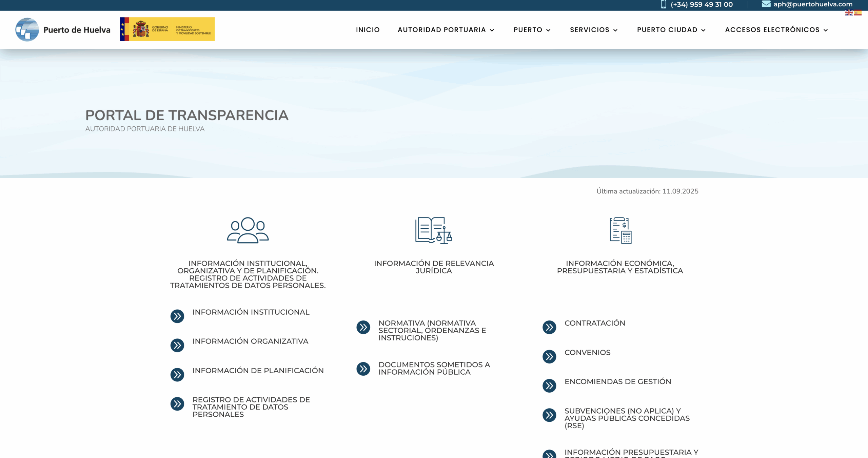868x458 pixels.
Task: Go to the Inicio menu item
Action: 368,30
